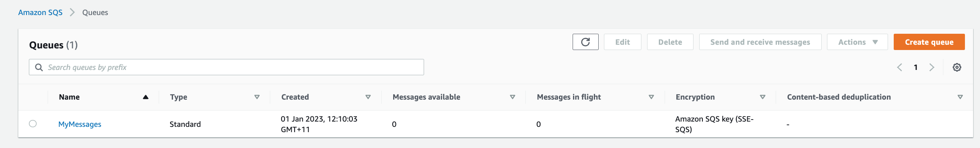The height and width of the screenshot is (148, 980).
Task: Go to next page arrow
Action: tap(932, 67)
